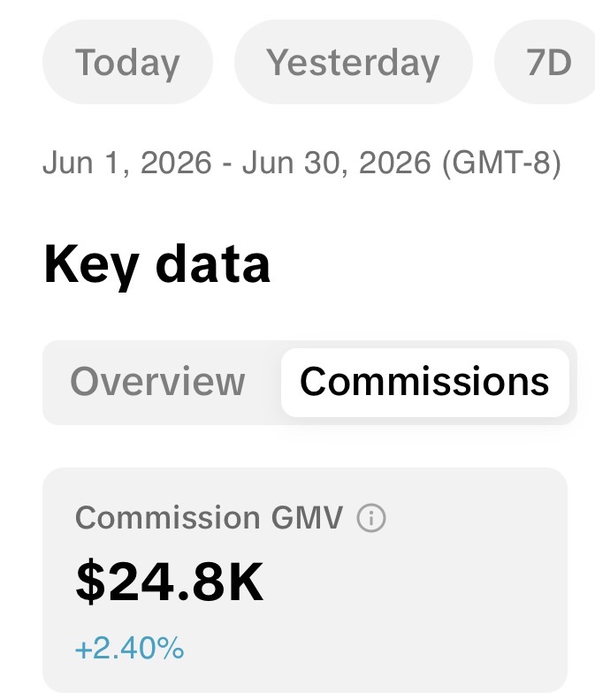The image size is (595, 700).
Task: Click the Key data heading
Action: 156,265
